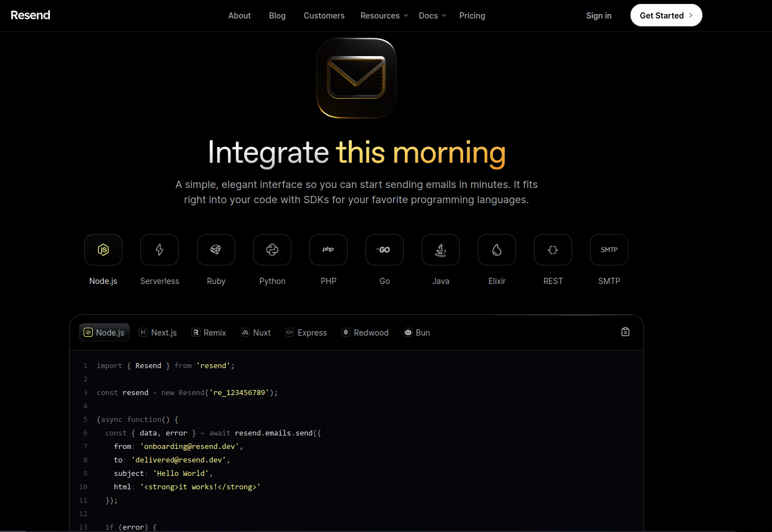
Task: Select the Serverless integration icon
Action: 159,249
